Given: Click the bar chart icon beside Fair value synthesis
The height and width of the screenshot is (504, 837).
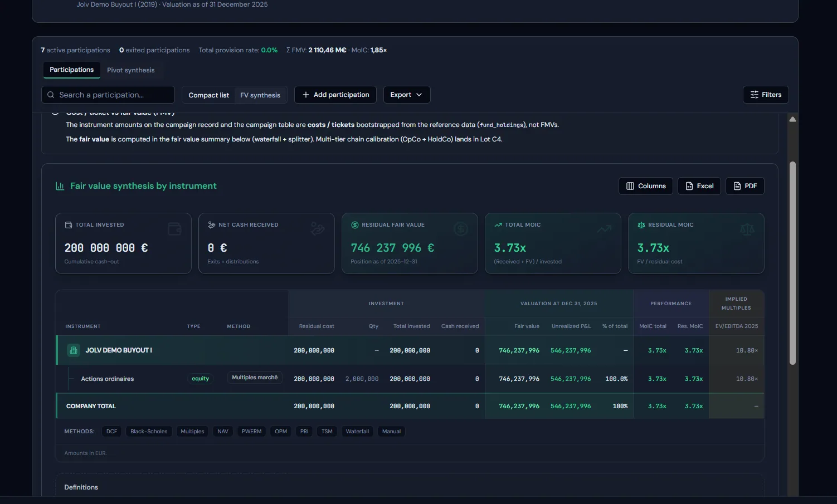Looking at the screenshot, I should point(60,186).
